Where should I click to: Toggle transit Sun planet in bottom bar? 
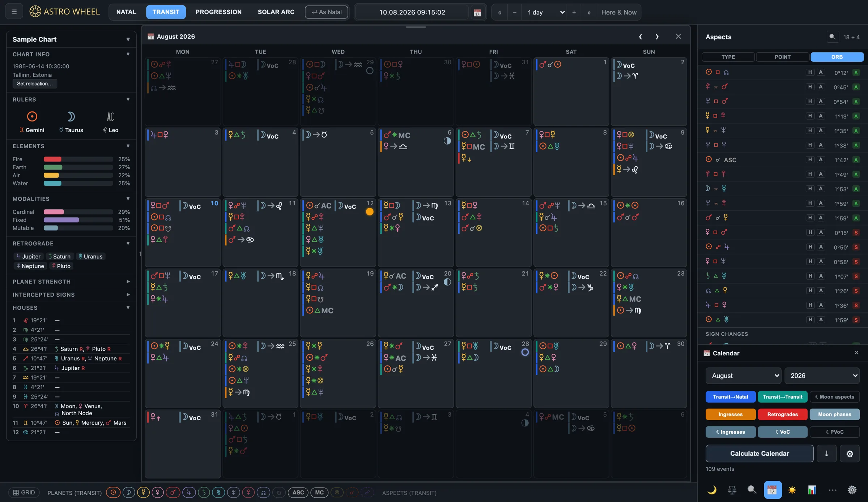[113, 492]
